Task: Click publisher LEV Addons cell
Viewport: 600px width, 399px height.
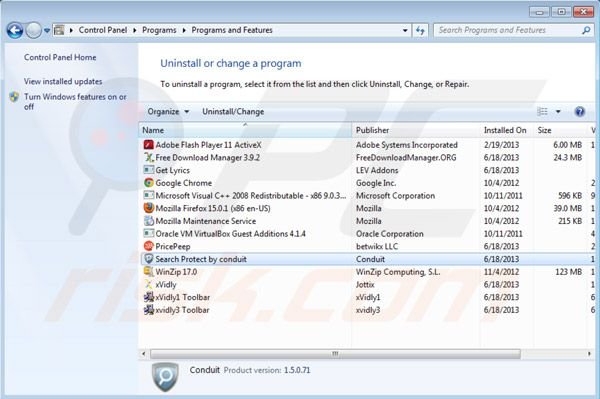Action: (x=377, y=170)
